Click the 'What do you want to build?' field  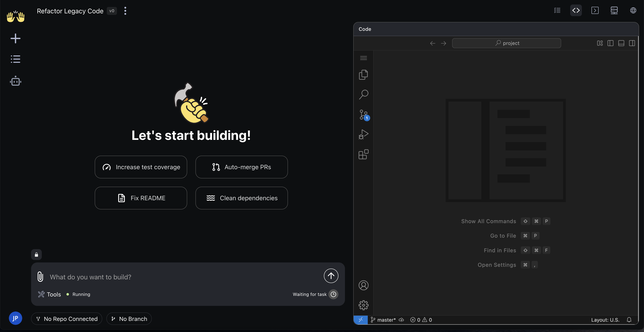(x=182, y=277)
